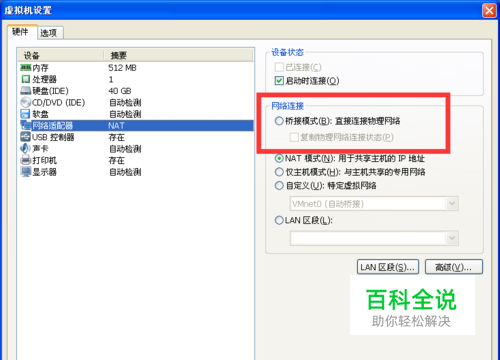Screen dimensions: 500x360
Task: Select LAN 区段(L) radio button
Action: coord(279,220)
